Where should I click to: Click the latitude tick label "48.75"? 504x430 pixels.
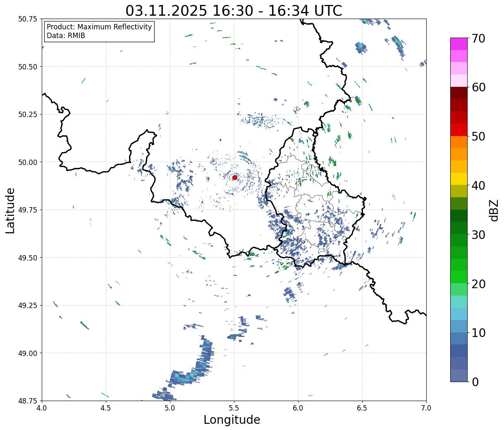pos(27,401)
